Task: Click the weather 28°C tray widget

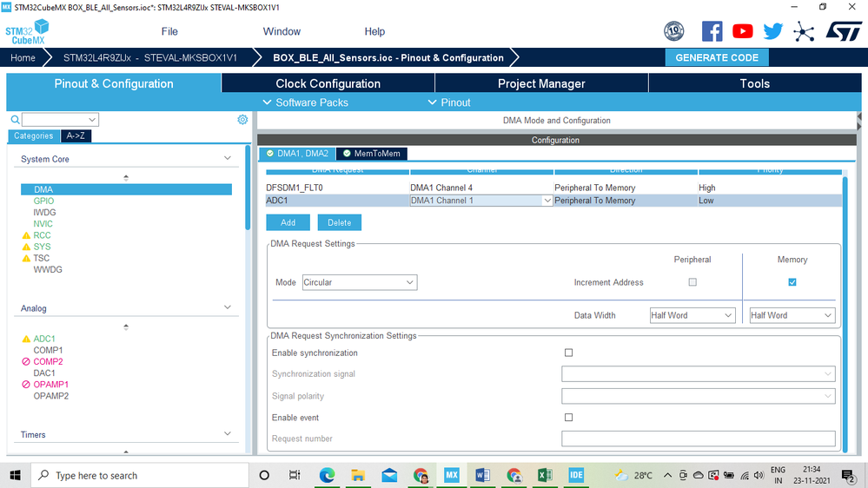Action: pyautogui.click(x=633, y=475)
